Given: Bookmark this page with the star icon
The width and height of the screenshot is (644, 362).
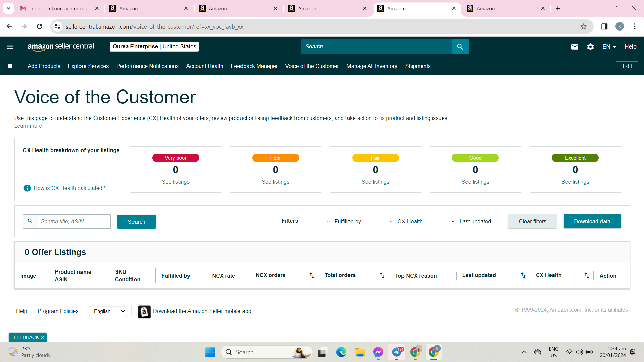Looking at the screenshot, I should coord(584,27).
